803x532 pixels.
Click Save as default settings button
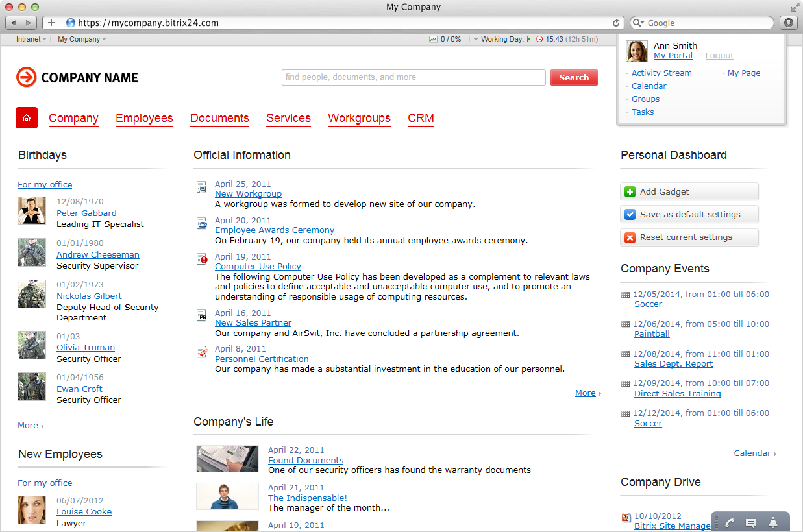(x=689, y=215)
